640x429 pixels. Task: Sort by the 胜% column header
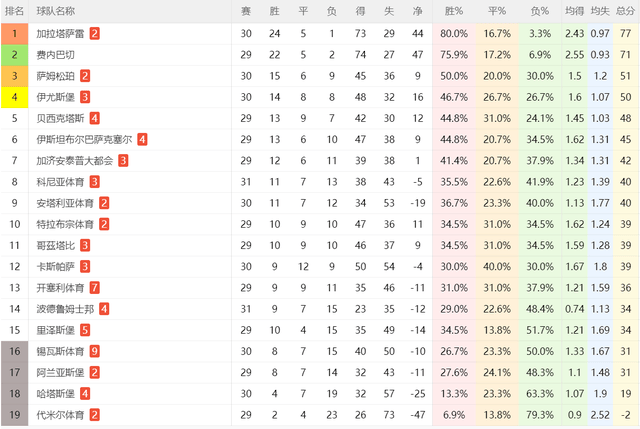pos(454,11)
